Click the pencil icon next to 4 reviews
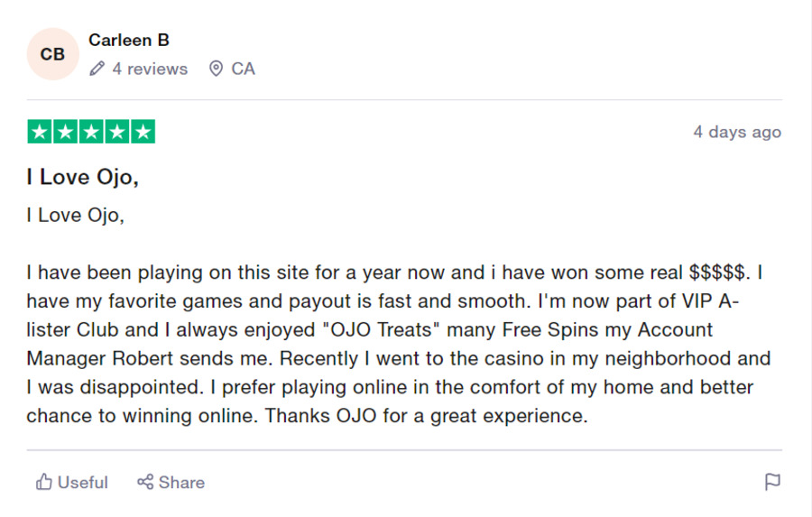 [x=97, y=69]
